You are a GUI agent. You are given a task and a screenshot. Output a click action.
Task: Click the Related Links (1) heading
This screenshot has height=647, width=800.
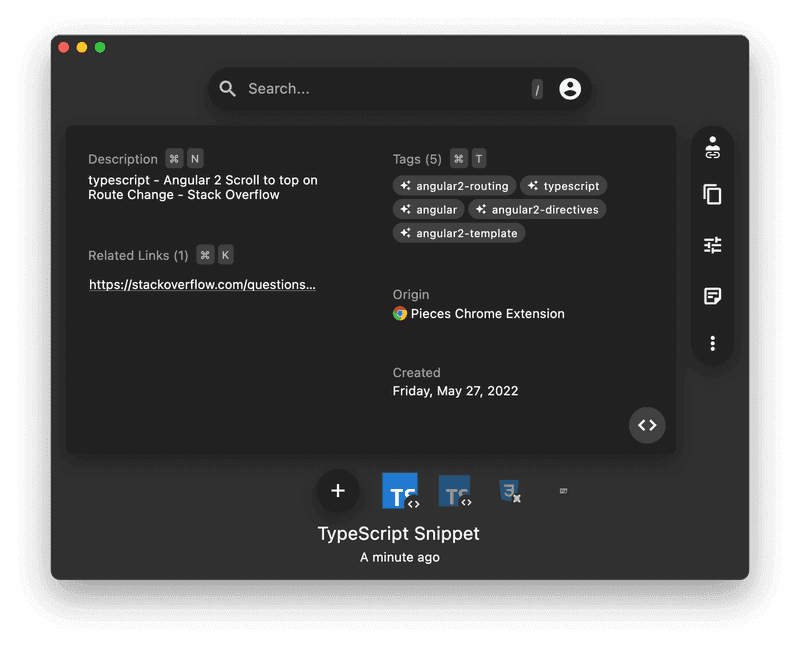click(x=138, y=255)
